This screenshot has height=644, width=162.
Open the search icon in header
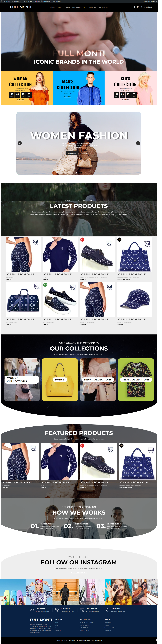click(134, 7)
